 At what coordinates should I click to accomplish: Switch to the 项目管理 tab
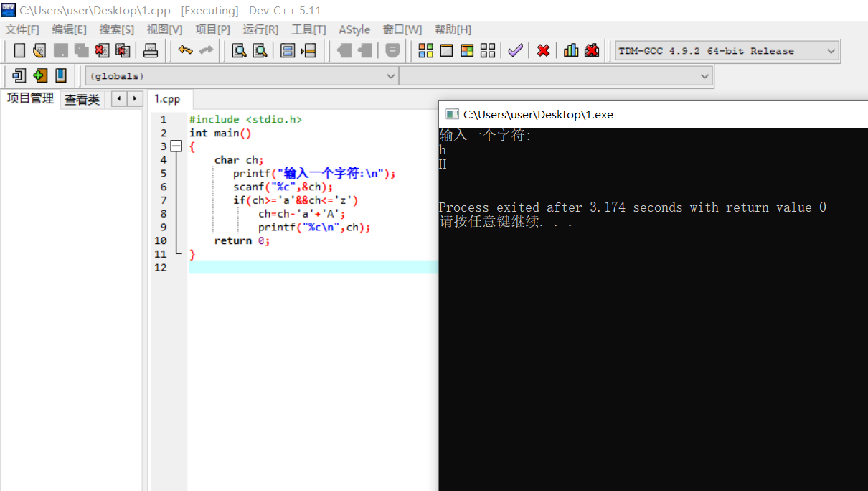click(x=30, y=98)
